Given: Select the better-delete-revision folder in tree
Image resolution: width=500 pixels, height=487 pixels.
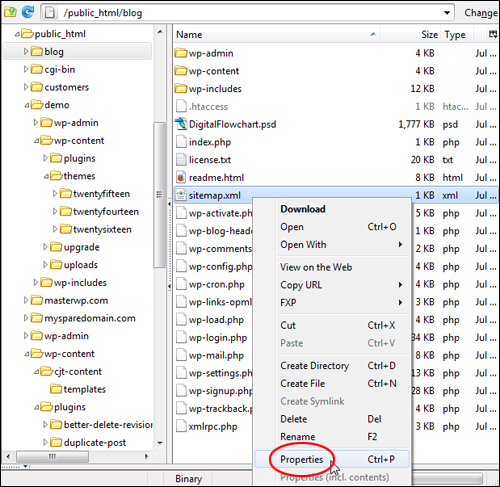Looking at the screenshot, I should coord(108,425).
